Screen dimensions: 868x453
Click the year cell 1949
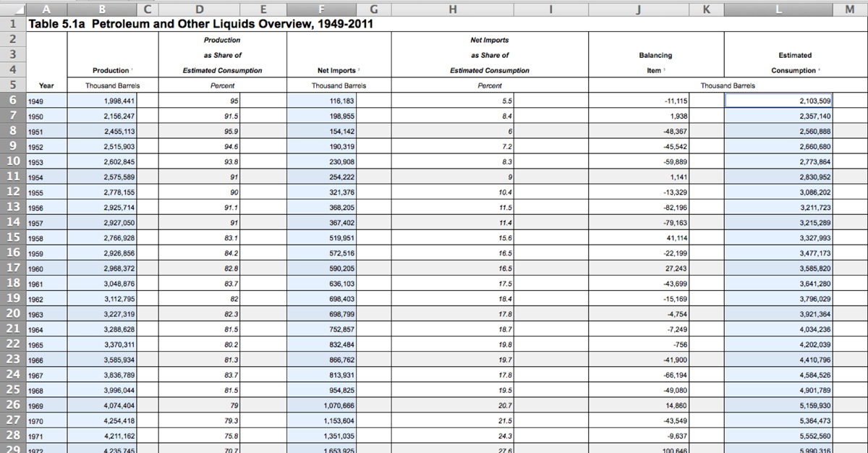[x=46, y=101]
